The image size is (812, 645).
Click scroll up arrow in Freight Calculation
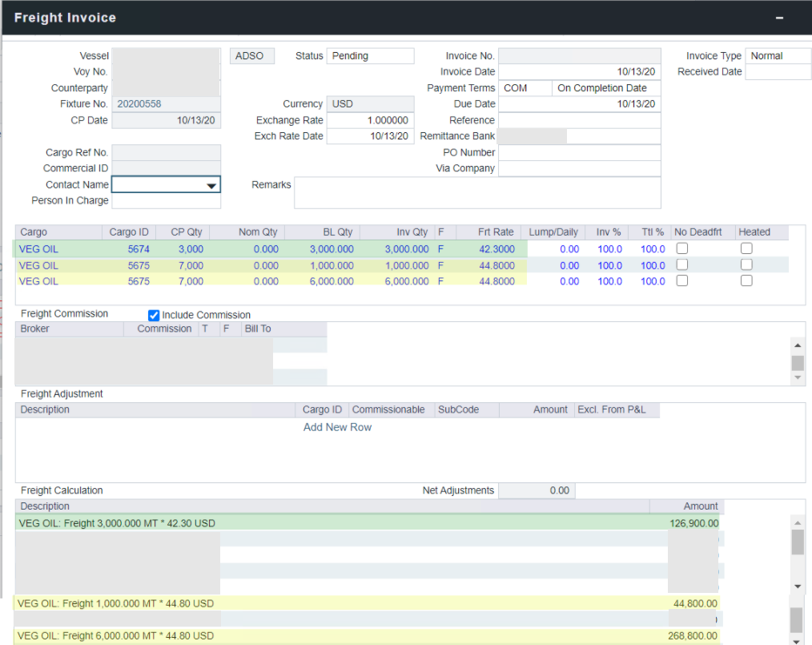(797, 522)
